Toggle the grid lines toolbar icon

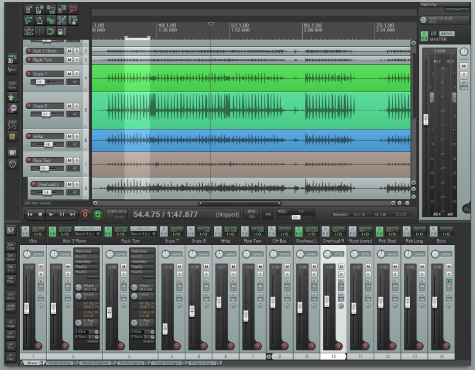click(x=40, y=32)
